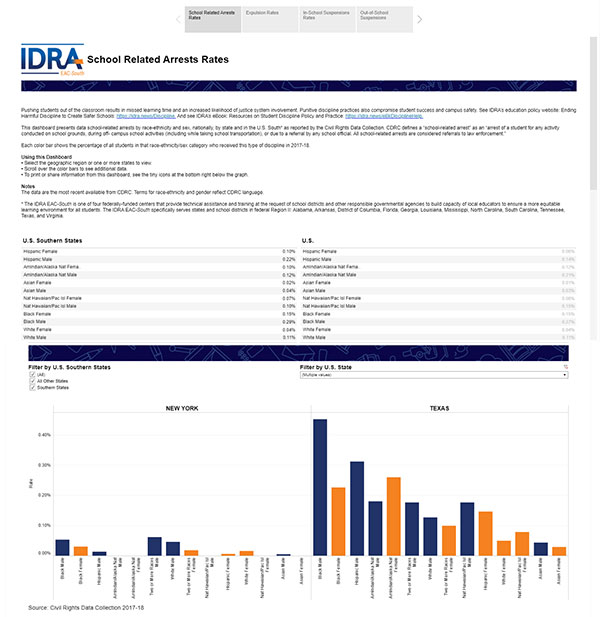This screenshot has height=617, width=600.
Task: Open the In-School Suspensions Rates tab
Action: pos(327,17)
